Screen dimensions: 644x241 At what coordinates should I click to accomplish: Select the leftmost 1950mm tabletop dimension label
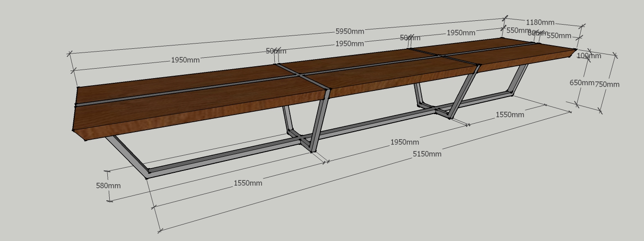[185, 60]
